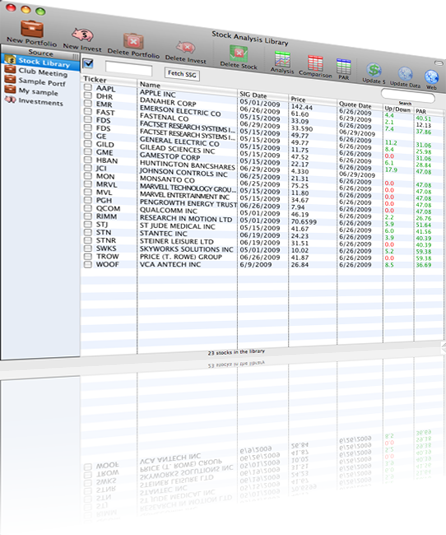This screenshot has height=535, width=446.
Task: Sort by the Ticker column header
Action: (x=95, y=79)
